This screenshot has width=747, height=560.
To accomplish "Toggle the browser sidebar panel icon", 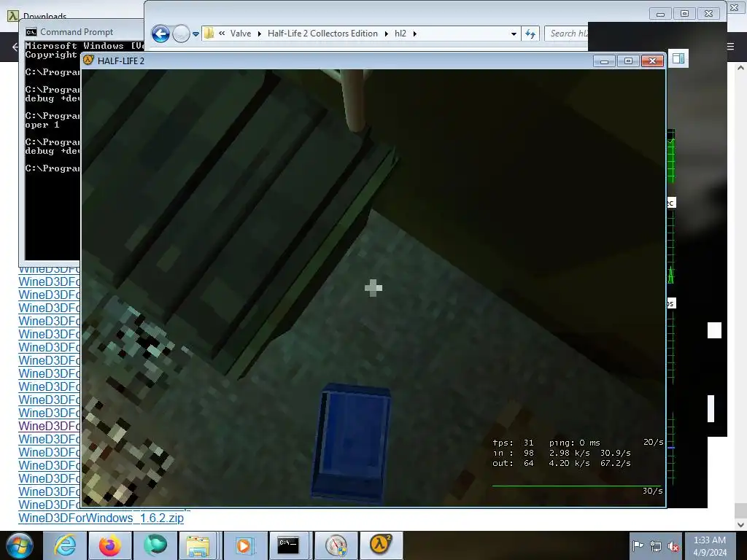I will (678, 58).
